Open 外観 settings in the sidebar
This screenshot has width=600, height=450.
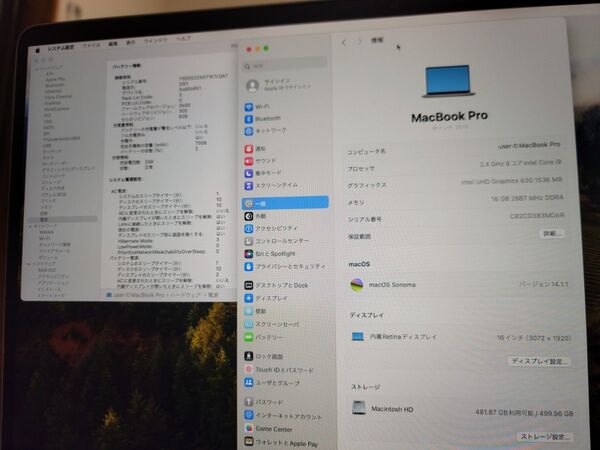tap(255, 216)
